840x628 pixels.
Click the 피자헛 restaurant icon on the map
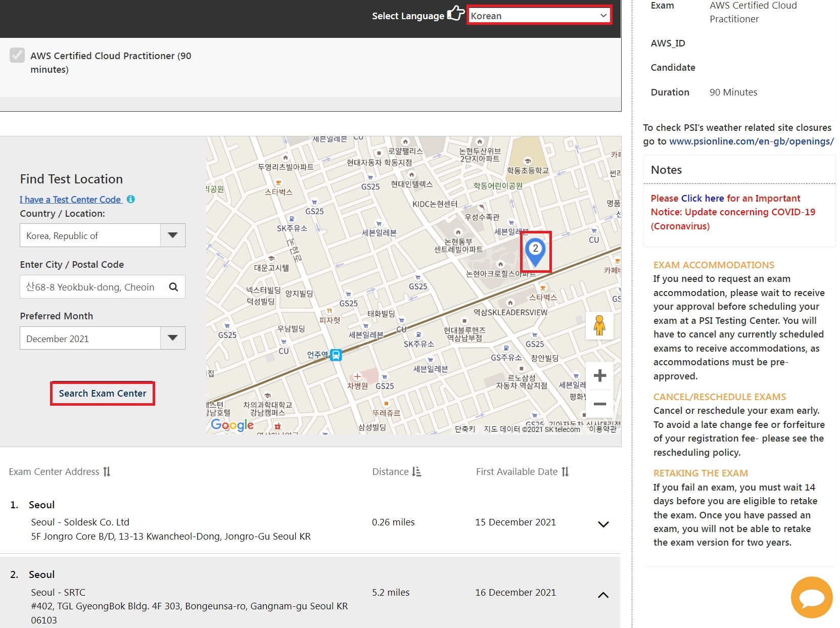pos(330,311)
